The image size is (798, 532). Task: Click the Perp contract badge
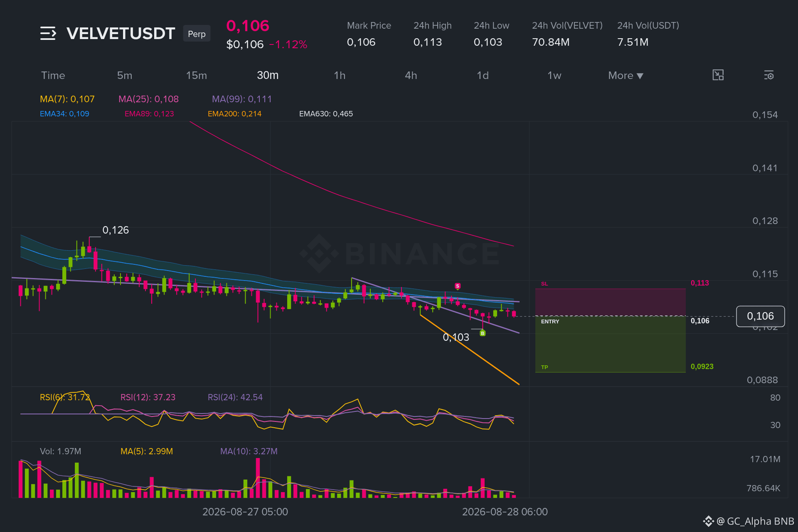pyautogui.click(x=197, y=34)
